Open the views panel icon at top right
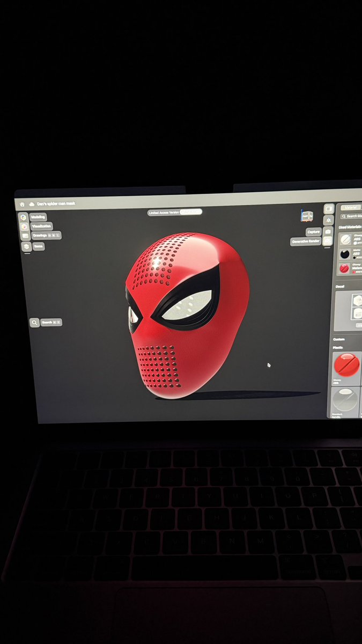Viewport: 362px width, 644px height. (x=329, y=209)
